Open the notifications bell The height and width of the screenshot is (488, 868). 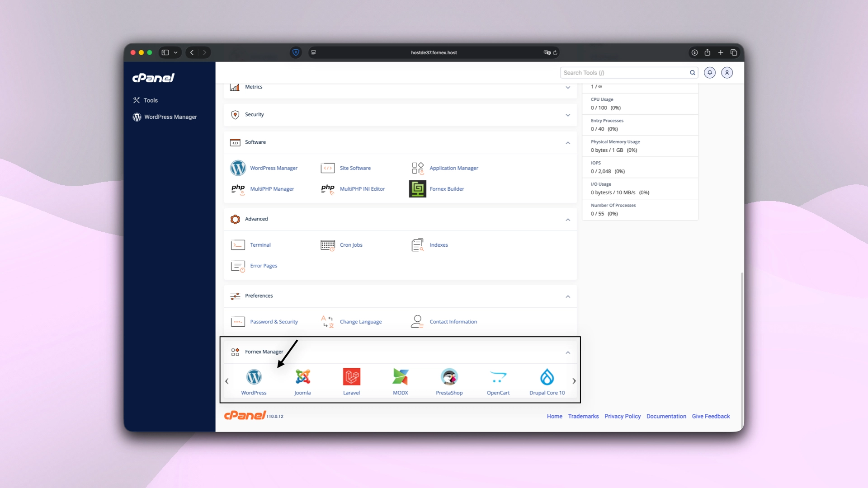pos(709,72)
